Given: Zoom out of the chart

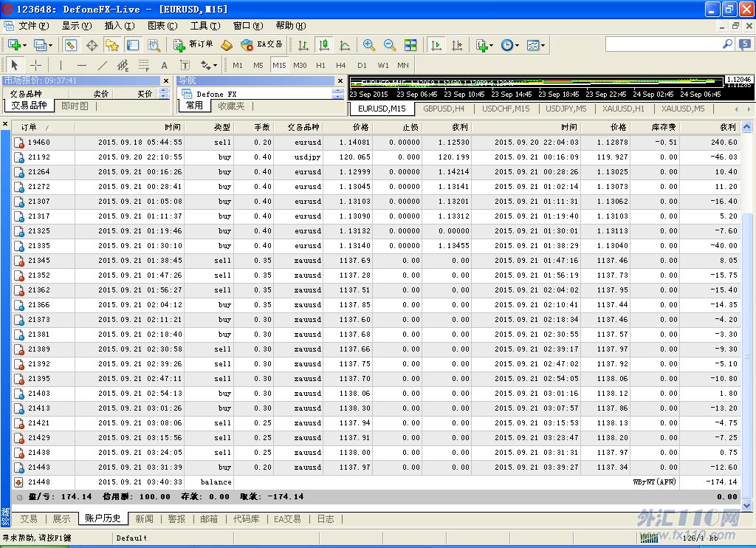Looking at the screenshot, I should point(390,45).
